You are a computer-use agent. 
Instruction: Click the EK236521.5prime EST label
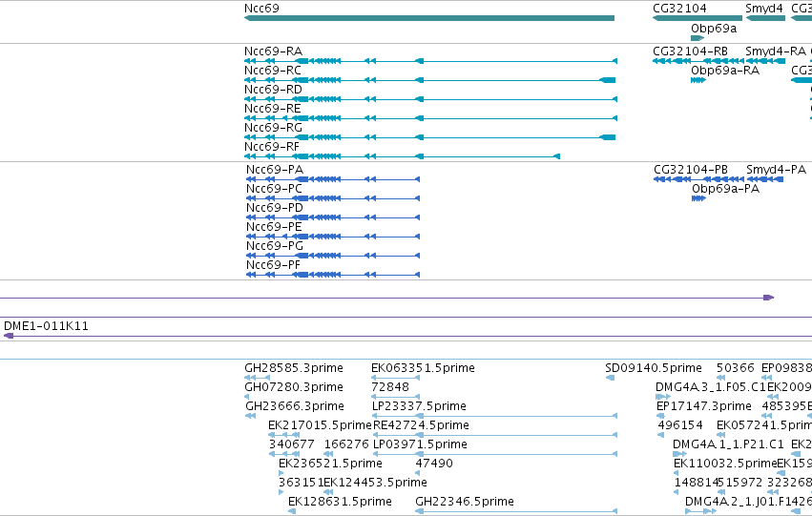tap(330, 464)
